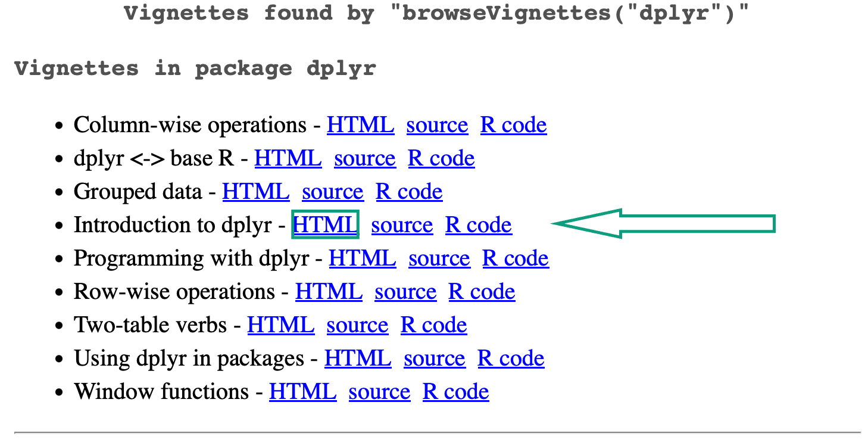
Task: Open R code for Two-table verbs
Action: coord(434,325)
